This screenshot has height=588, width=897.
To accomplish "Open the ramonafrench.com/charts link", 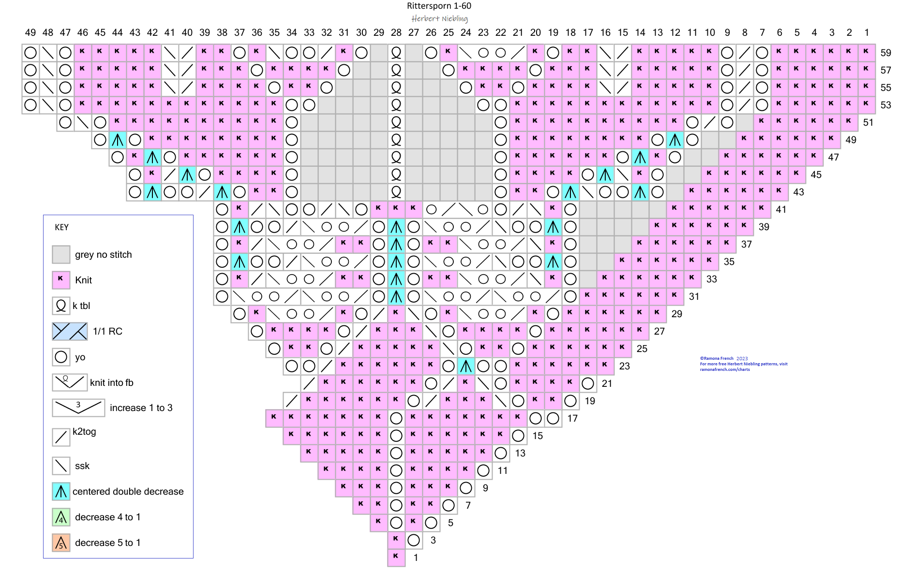I will click(x=724, y=369).
